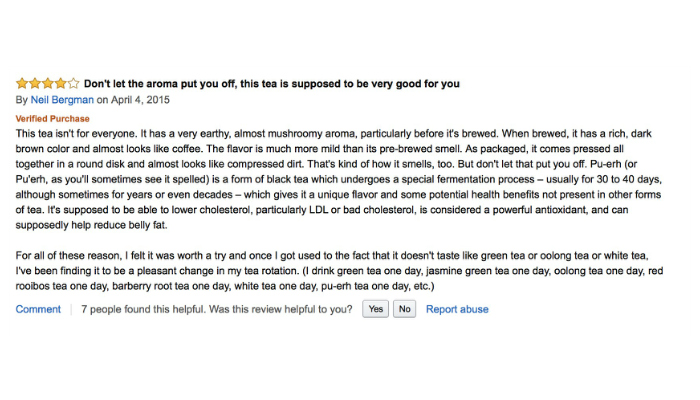700x400 pixels.
Task: Click the empty fifth rating star
Action: tap(72, 83)
